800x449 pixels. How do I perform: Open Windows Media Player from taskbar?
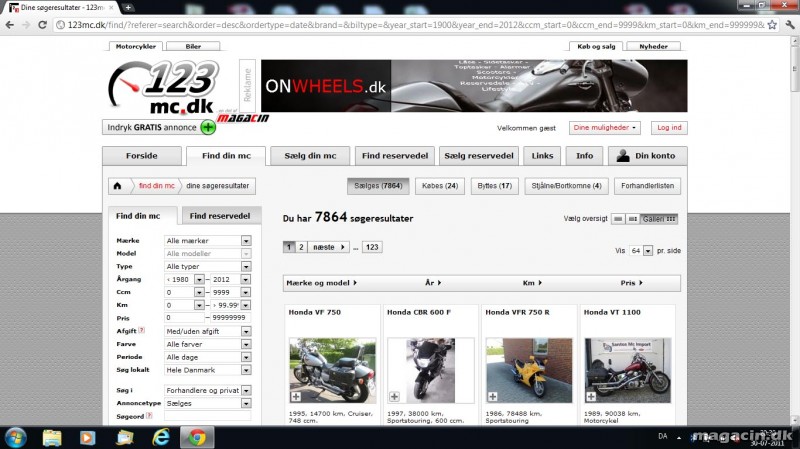pyautogui.click(x=88, y=438)
